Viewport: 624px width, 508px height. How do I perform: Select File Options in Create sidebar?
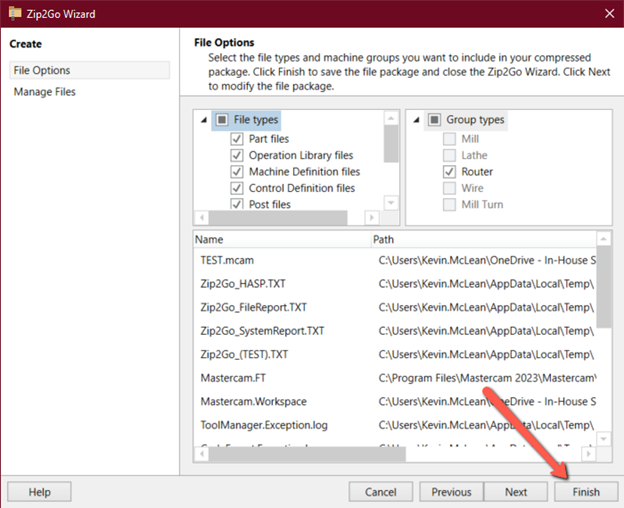[x=90, y=70]
